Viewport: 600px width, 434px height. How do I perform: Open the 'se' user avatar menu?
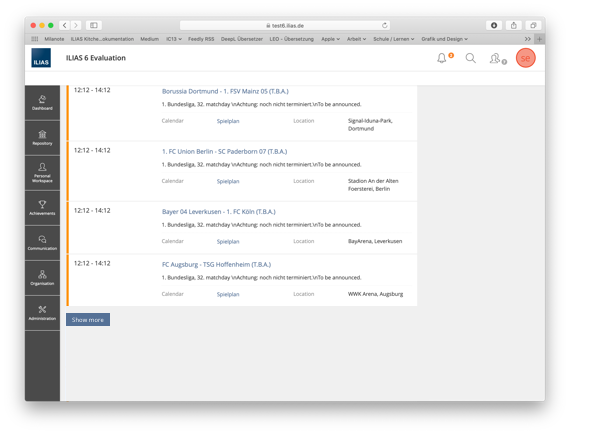[x=525, y=58]
